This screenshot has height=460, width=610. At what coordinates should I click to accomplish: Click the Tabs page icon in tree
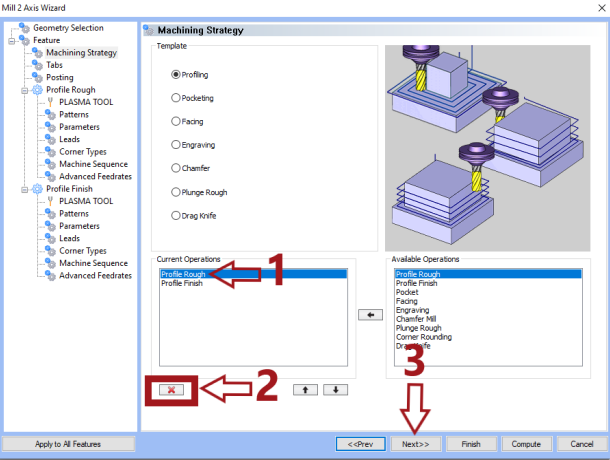coord(37,65)
